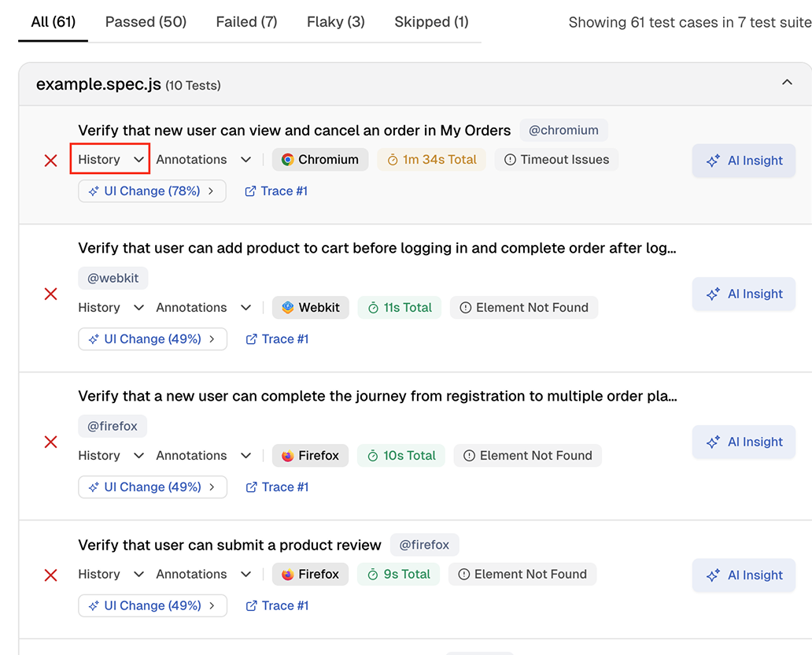
Task: Expand Annotations for the registration journey test
Action: [x=204, y=456]
